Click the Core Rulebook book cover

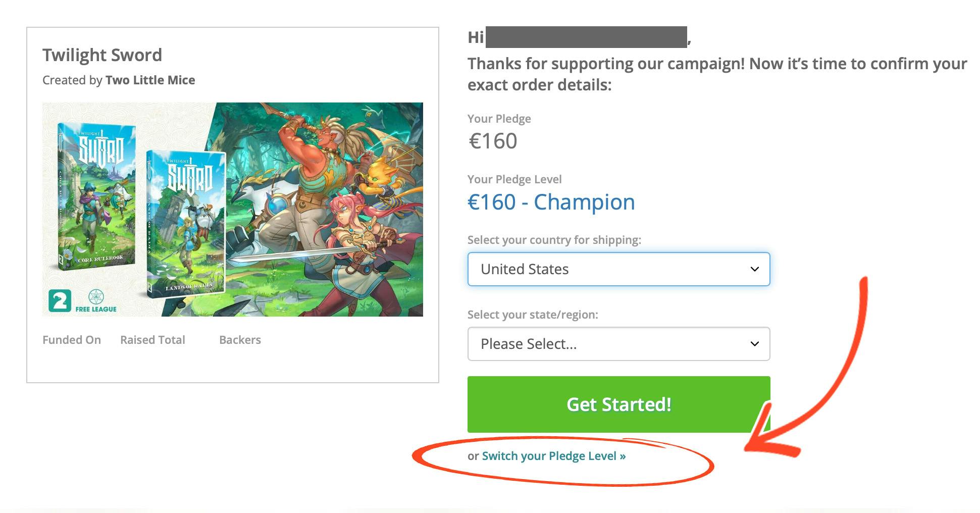click(96, 197)
